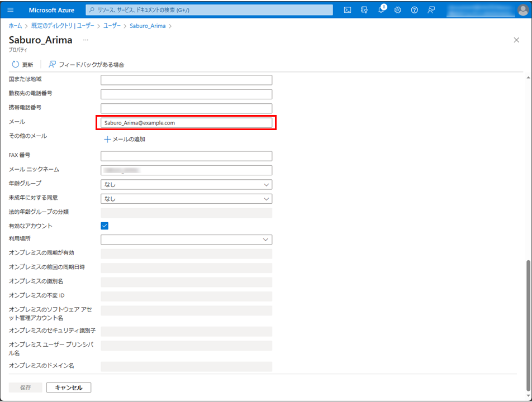Open Cloud Shell from the top bar
Image resolution: width=532 pixels, height=402 pixels.
pyautogui.click(x=348, y=10)
